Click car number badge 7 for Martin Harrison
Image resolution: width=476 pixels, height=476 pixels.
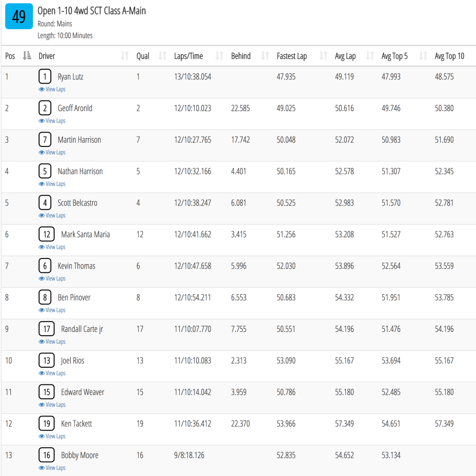pos(45,139)
